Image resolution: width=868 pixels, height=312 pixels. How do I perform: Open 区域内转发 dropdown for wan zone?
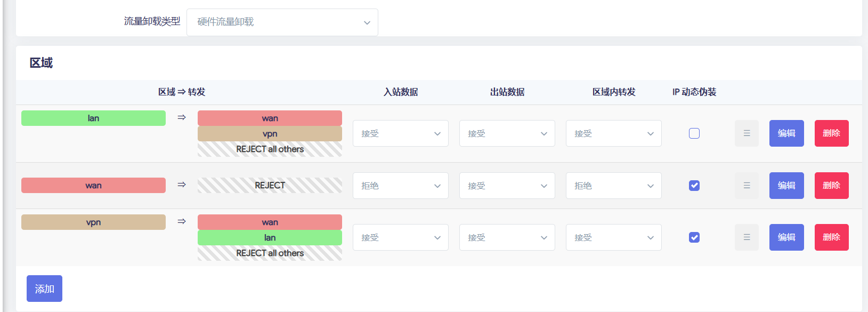click(x=614, y=186)
